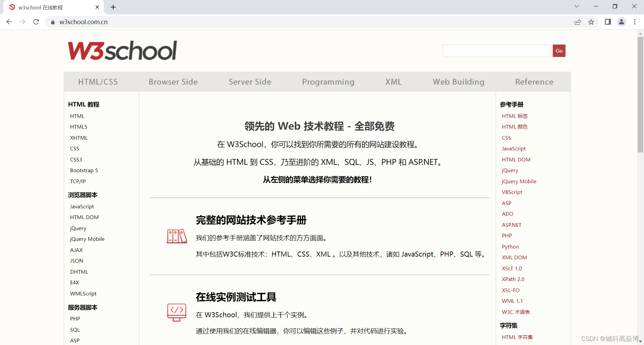Open W3C 术语表 reference link
This screenshot has height=345, width=644.
(516, 312)
